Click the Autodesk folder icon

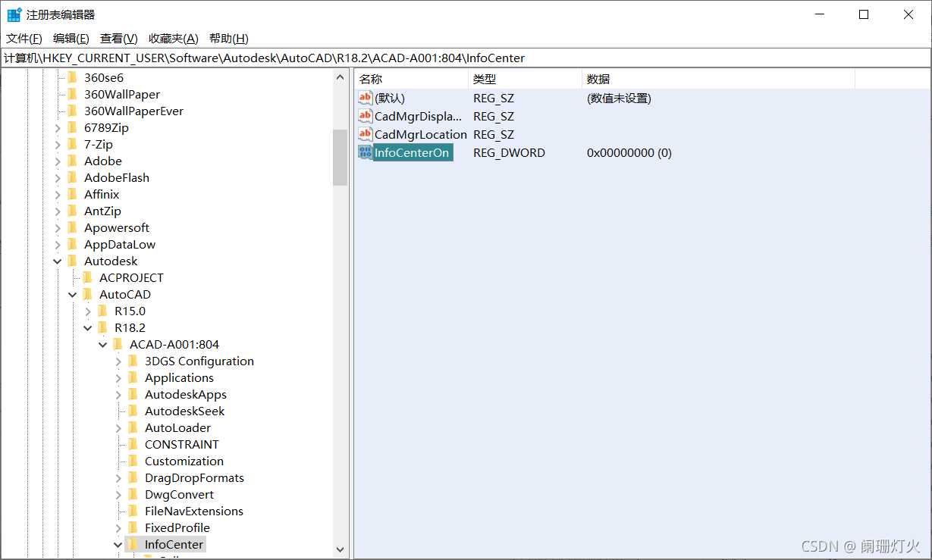pos(72,261)
